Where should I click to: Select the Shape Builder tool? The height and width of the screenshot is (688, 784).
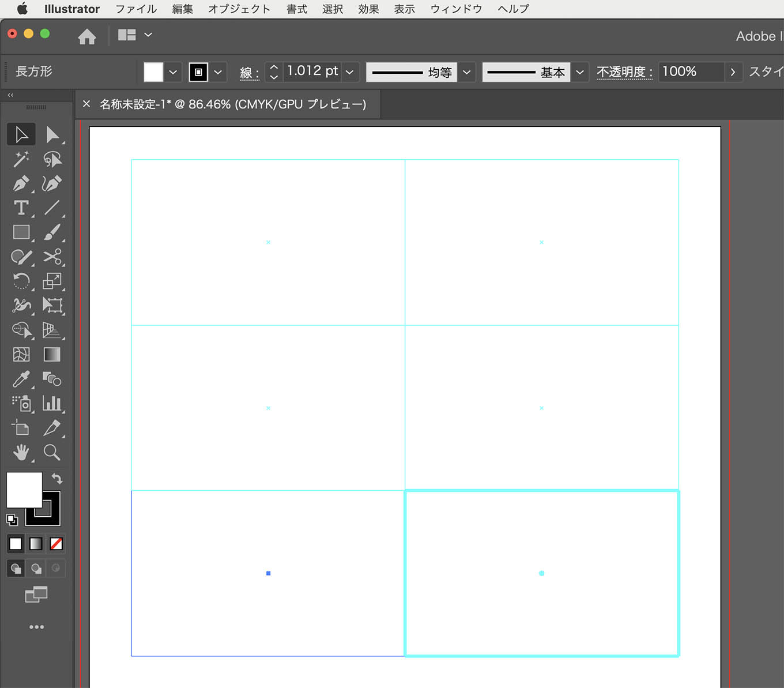pyautogui.click(x=21, y=330)
